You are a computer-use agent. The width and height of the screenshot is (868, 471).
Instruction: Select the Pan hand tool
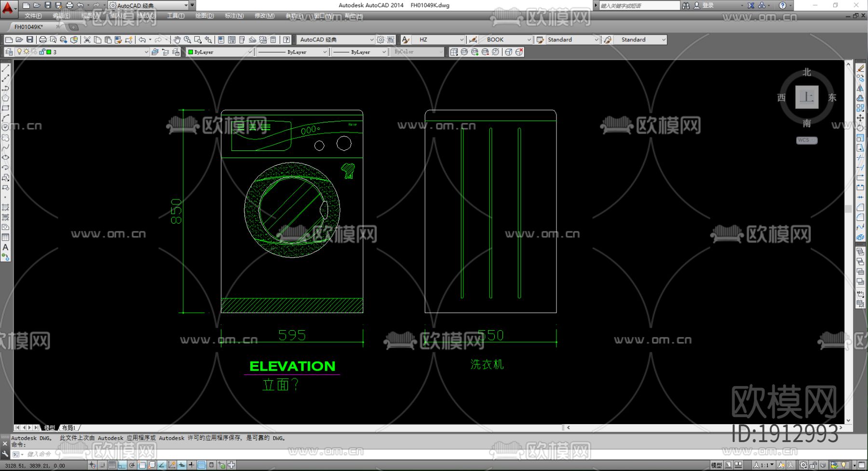pyautogui.click(x=177, y=40)
